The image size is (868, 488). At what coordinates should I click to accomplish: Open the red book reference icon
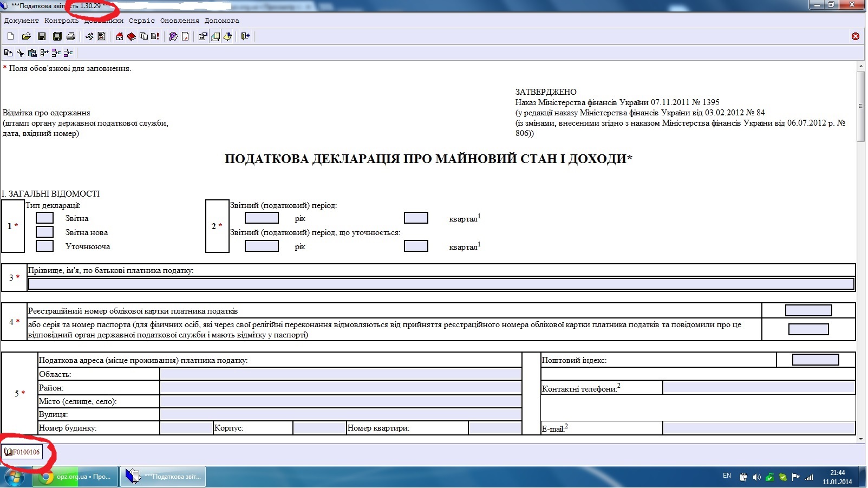point(132,36)
